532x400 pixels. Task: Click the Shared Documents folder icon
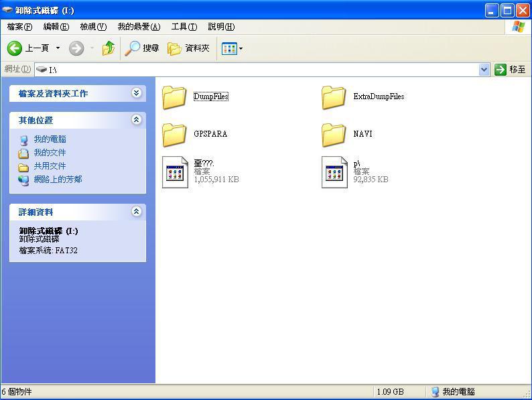pyautogui.click(x=23, y=168)
